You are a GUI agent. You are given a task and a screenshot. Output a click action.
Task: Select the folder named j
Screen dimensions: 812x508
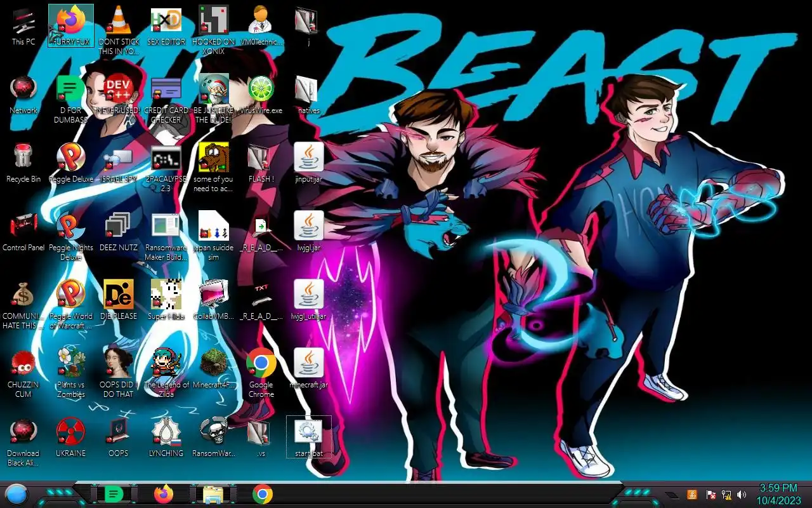pos(308,26)
